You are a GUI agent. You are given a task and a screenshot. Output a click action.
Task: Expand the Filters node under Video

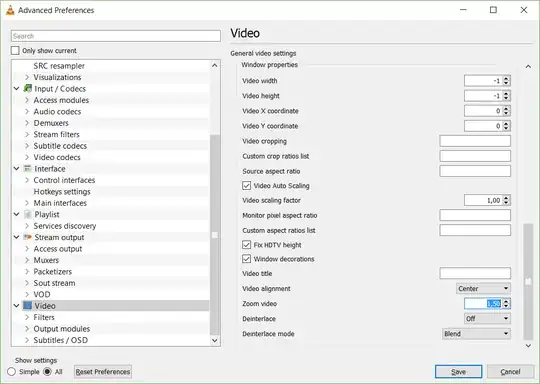coord(27,317)
